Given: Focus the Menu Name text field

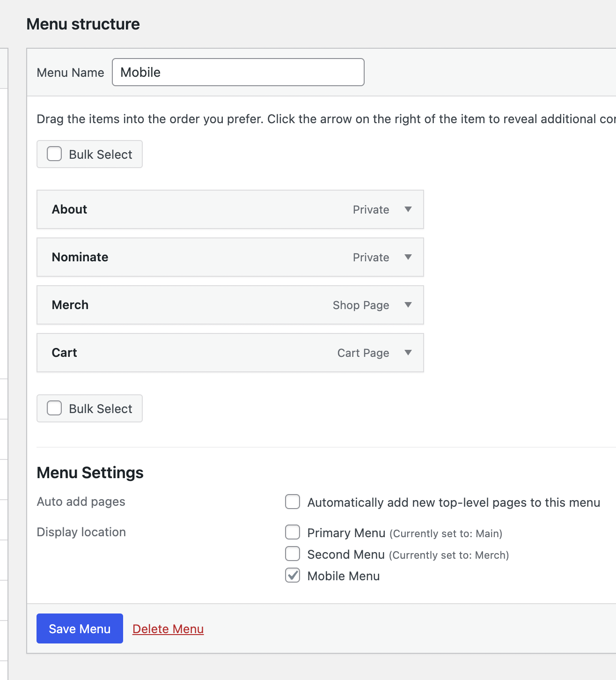Looking at the screenshot, I should click(x=238, y=72).
